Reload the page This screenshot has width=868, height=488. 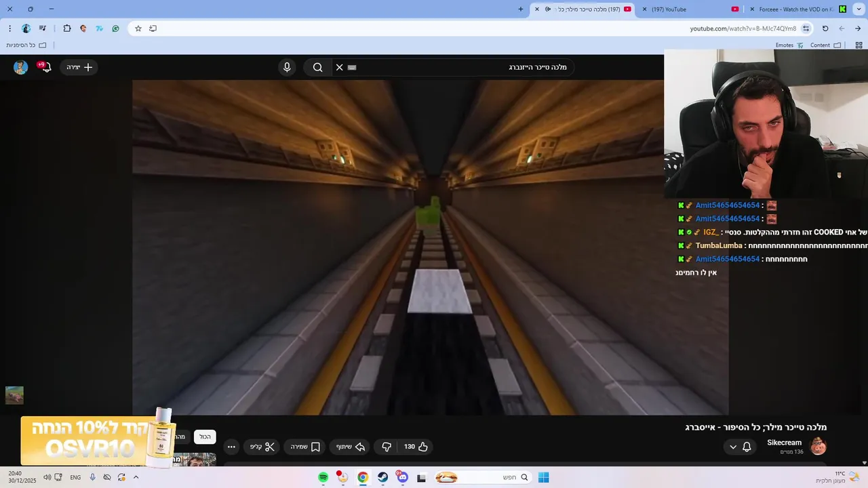coord(825,28)
